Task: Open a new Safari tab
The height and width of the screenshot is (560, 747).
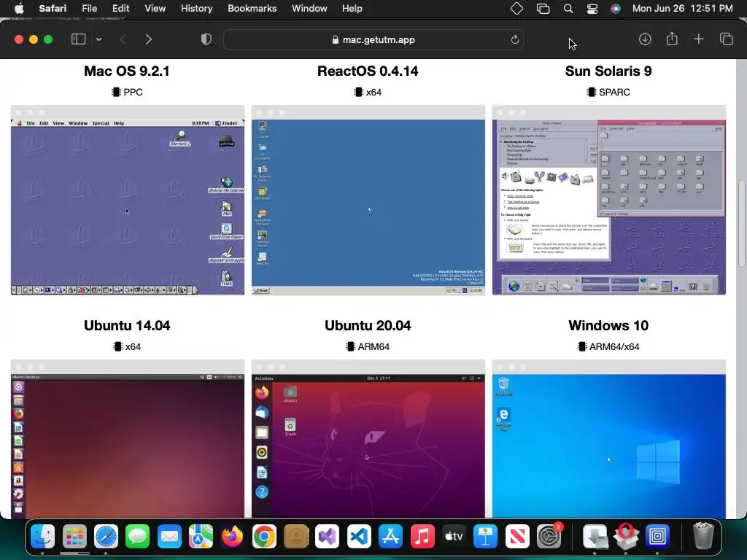Action: point(698,39)
